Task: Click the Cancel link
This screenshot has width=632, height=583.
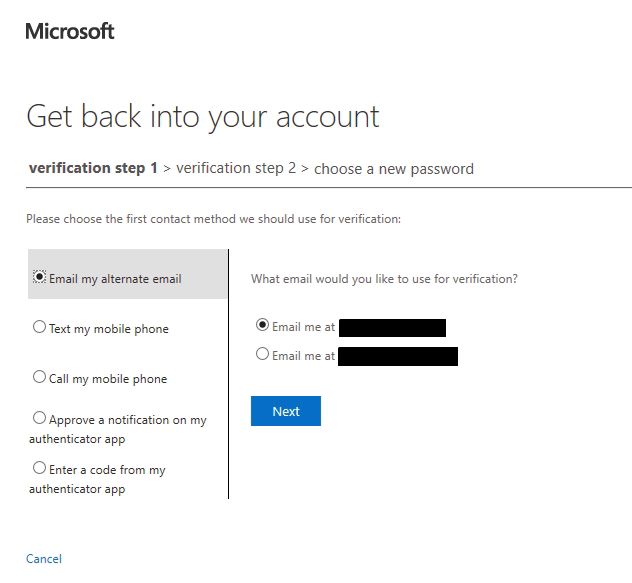Action: click(x=44, y=559)
